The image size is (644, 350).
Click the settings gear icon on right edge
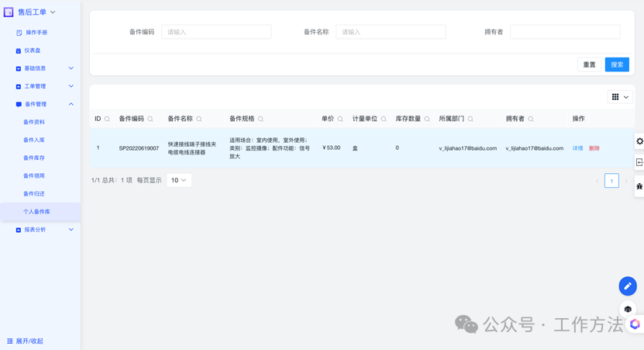[x=639, y=141]
